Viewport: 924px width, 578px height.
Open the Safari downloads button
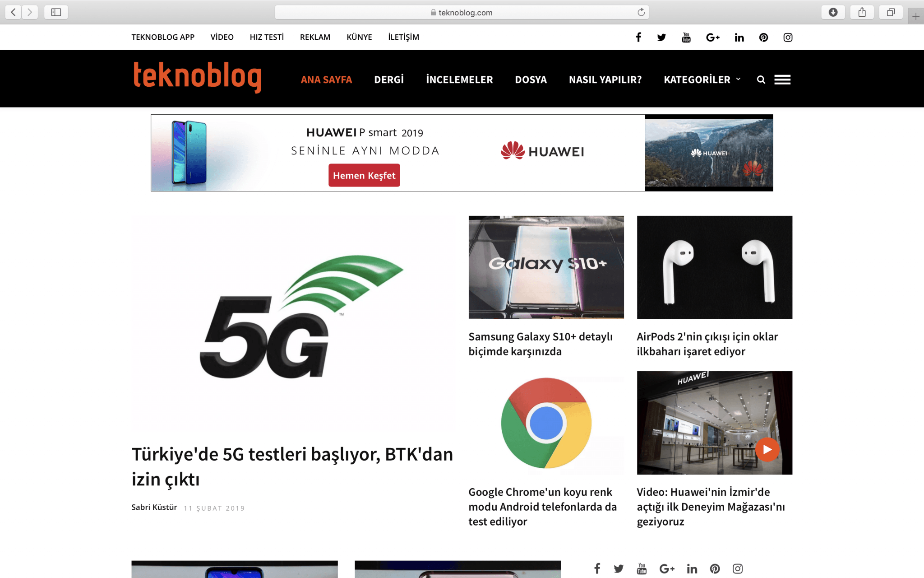833,12
